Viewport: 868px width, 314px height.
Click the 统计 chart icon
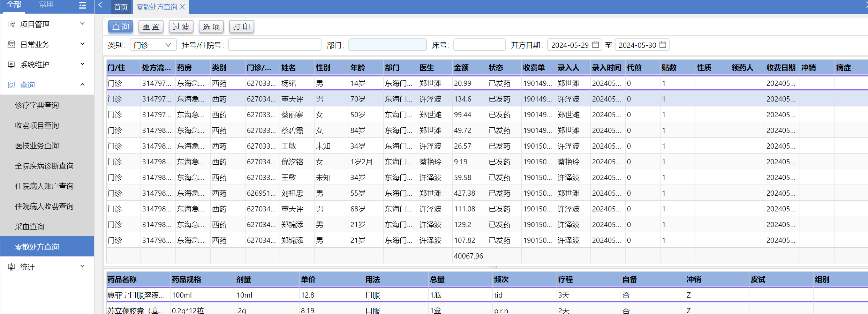tap(11, 267)
